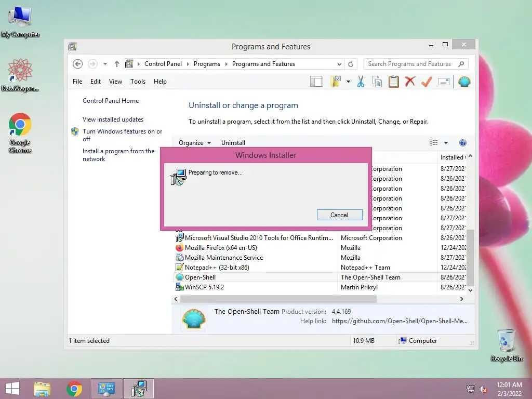Open Turn Windows features on or off

[122, 135]
